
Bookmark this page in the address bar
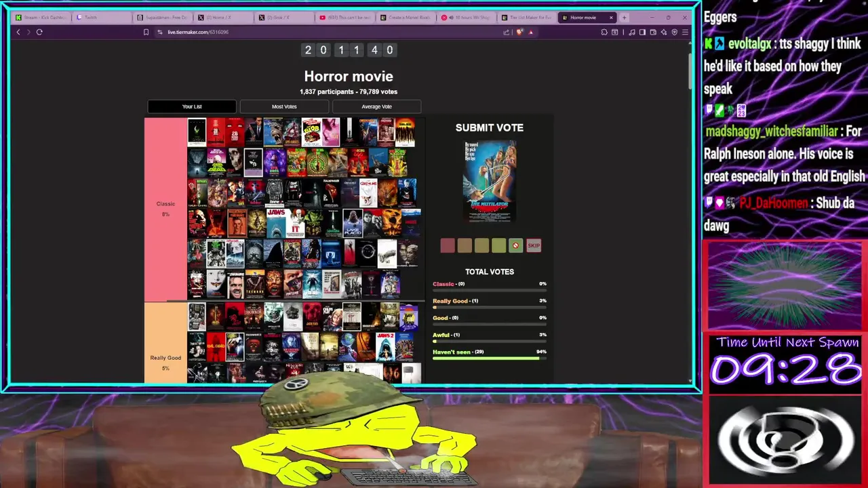(x=146, y=32)
